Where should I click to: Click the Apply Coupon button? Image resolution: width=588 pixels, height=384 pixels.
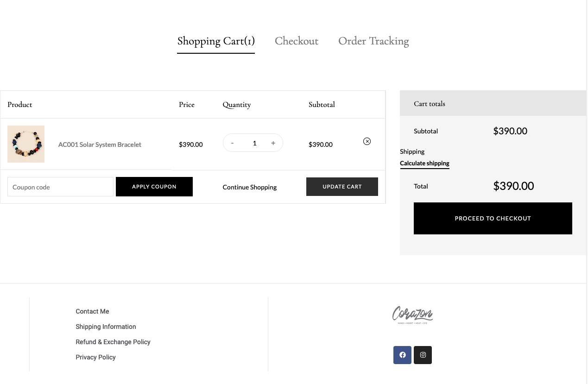[154, 187]
